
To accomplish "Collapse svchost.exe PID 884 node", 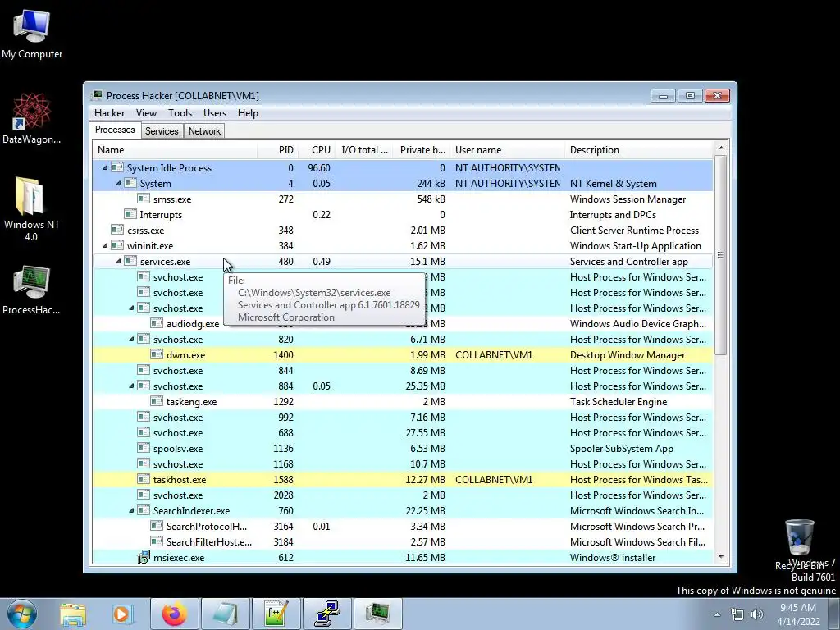I will [131, 386].
